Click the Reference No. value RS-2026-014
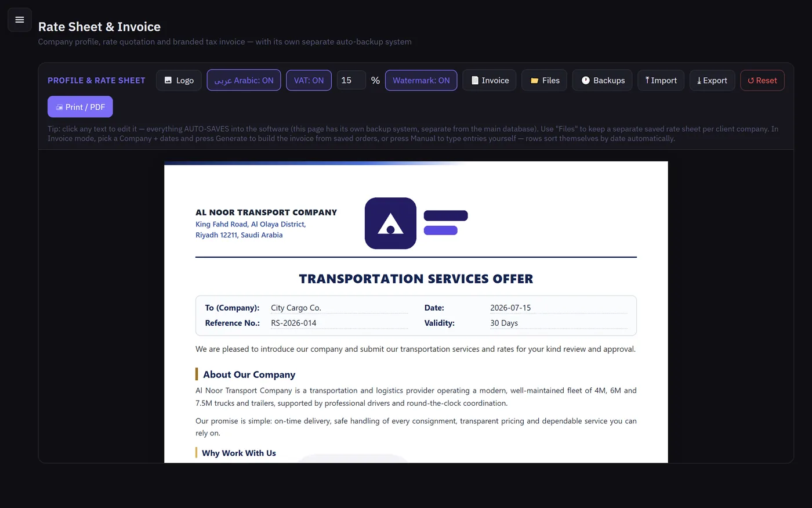The height and width of the screenshot is (508, 812). (339, 323)
